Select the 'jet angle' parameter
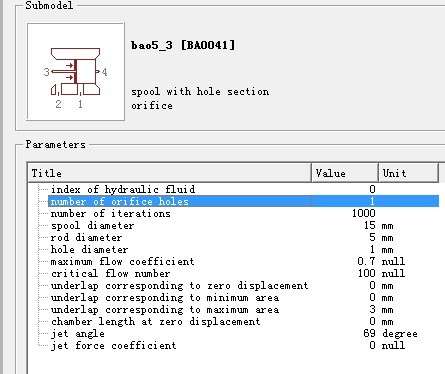The height and width of the screenshot is (374, 445). [243, 333]
